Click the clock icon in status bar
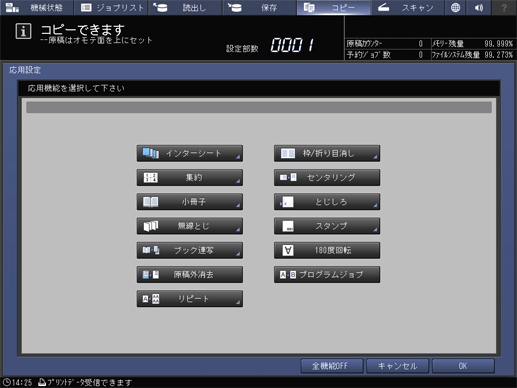The height and width of the screenshot is (388, 517). (6, 382)
